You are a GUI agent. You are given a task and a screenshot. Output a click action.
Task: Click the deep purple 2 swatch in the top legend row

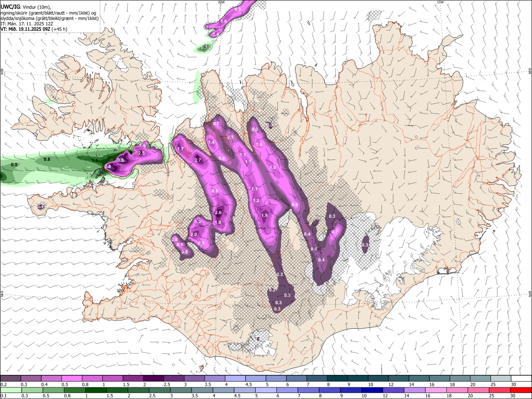click(x=153, y=379)
